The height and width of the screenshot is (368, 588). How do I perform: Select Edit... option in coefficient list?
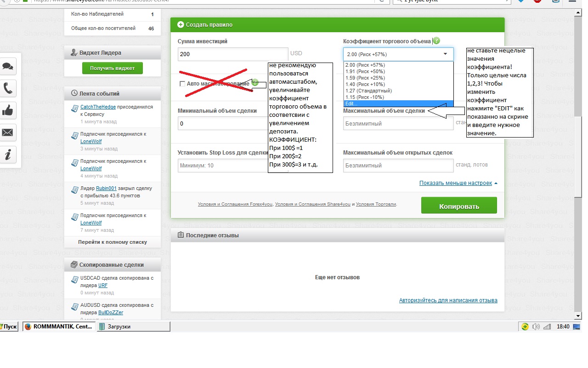click(398, 103)
